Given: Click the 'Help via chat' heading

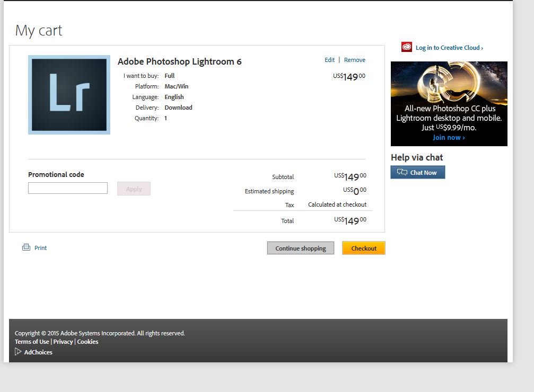Looking at the screenshot, I should pyautogui.click(x=417, y=157).
